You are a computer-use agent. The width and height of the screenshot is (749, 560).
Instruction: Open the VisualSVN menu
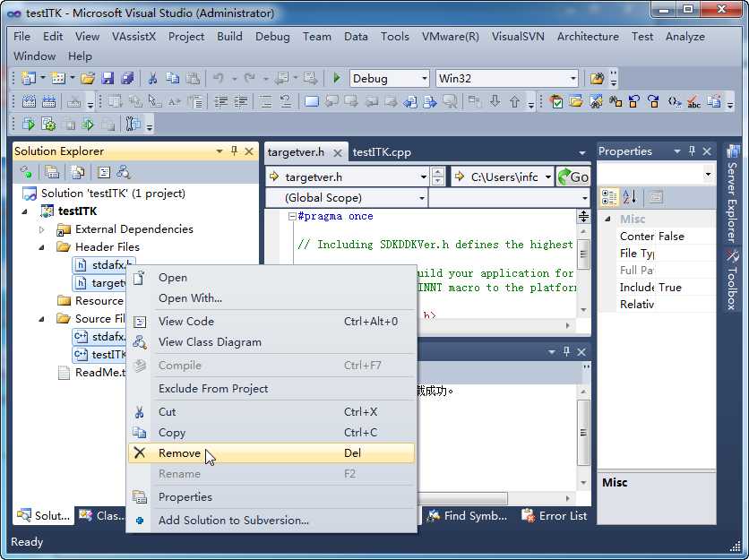click(x=518, y=37)
